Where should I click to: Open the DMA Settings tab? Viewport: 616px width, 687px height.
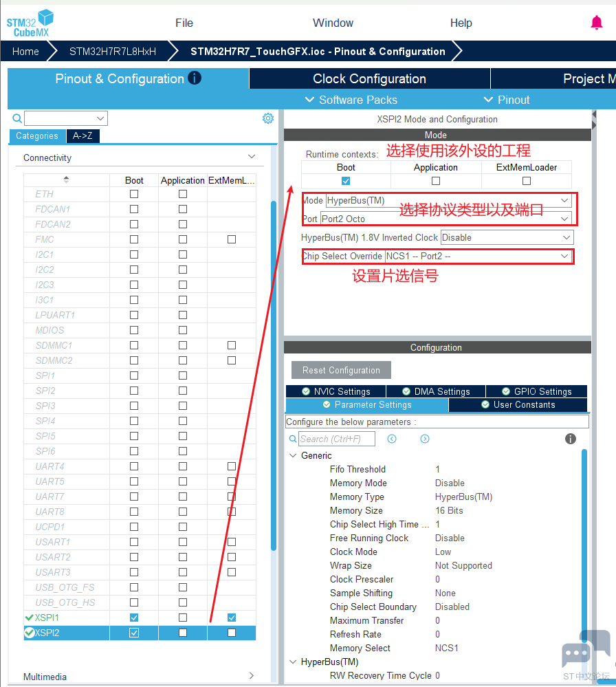coord(435,391)
